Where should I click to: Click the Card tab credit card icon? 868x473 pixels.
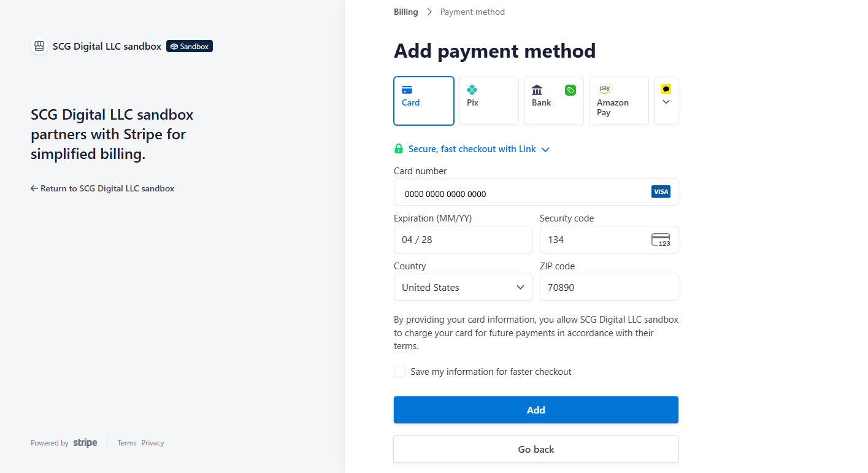click(x=407, y=90)
